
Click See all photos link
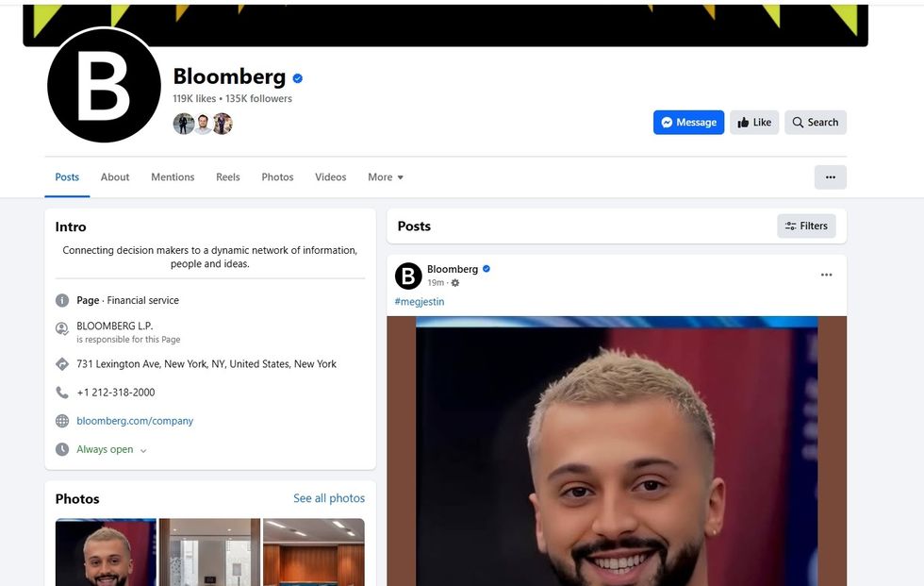pos(329,498)
